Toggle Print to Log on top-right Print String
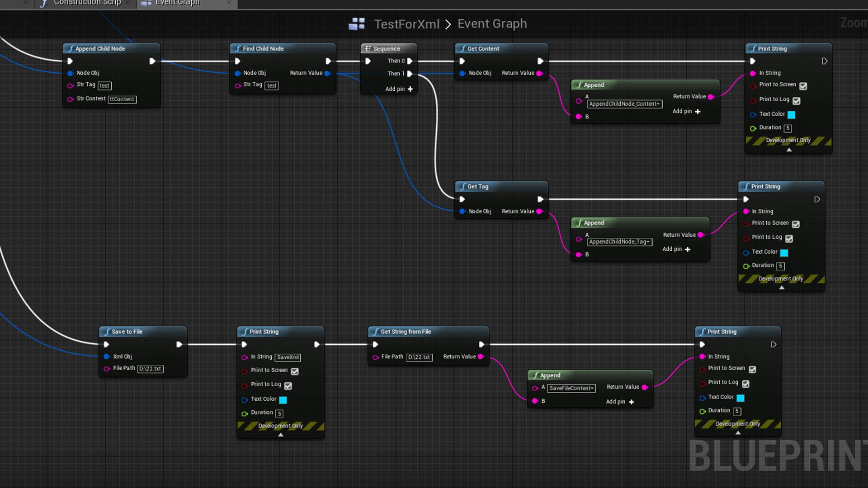Screen dimensions: 868x488 coord(797,101)
